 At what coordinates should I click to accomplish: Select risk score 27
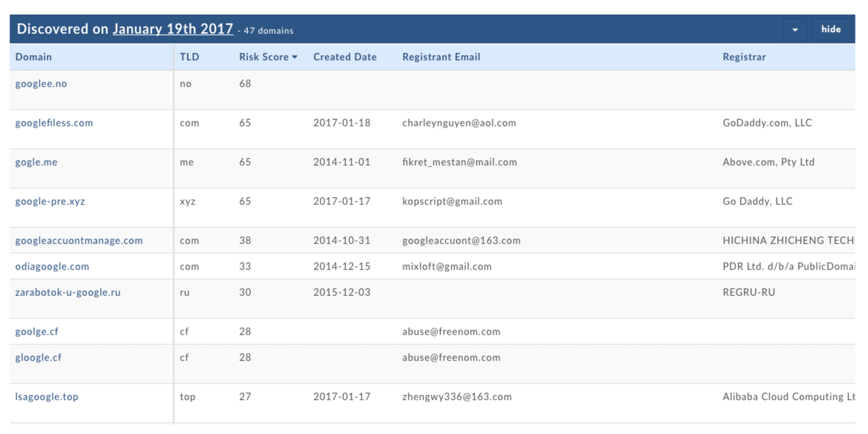245,397
